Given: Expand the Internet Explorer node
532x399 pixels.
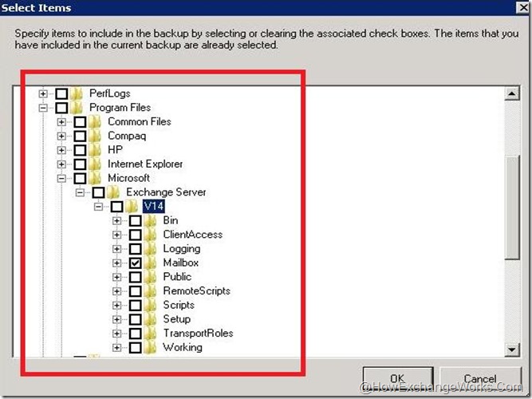Looking at the screenshot, I should 61,164.
